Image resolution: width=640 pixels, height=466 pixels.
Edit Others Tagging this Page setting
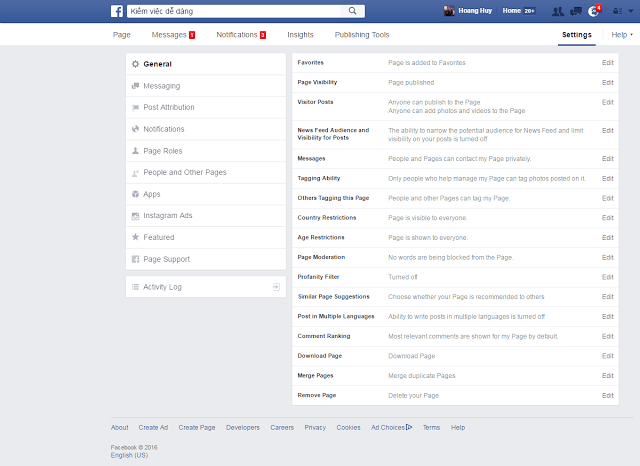607,198
